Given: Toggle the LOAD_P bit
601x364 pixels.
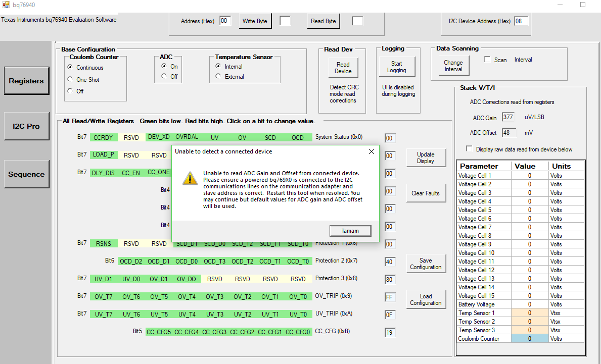Looking at the screenshot, I should (x=104, y=154).
